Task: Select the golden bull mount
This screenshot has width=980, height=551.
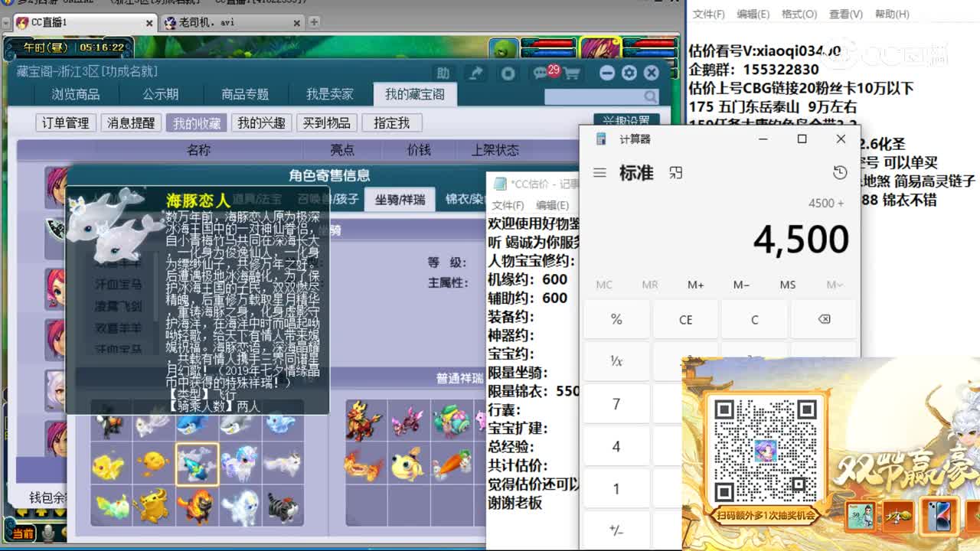Action: [x=154, y=505]
